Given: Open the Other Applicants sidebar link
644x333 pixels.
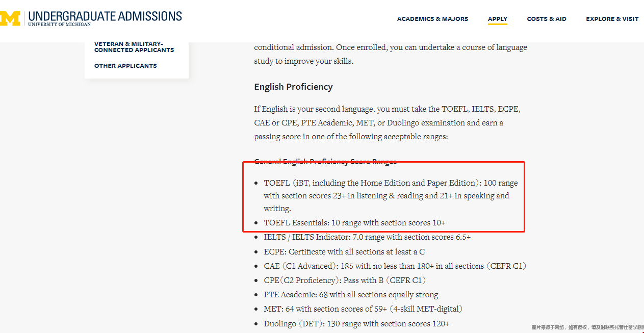Looking at the screenshot, I should (x=125, y=66).
